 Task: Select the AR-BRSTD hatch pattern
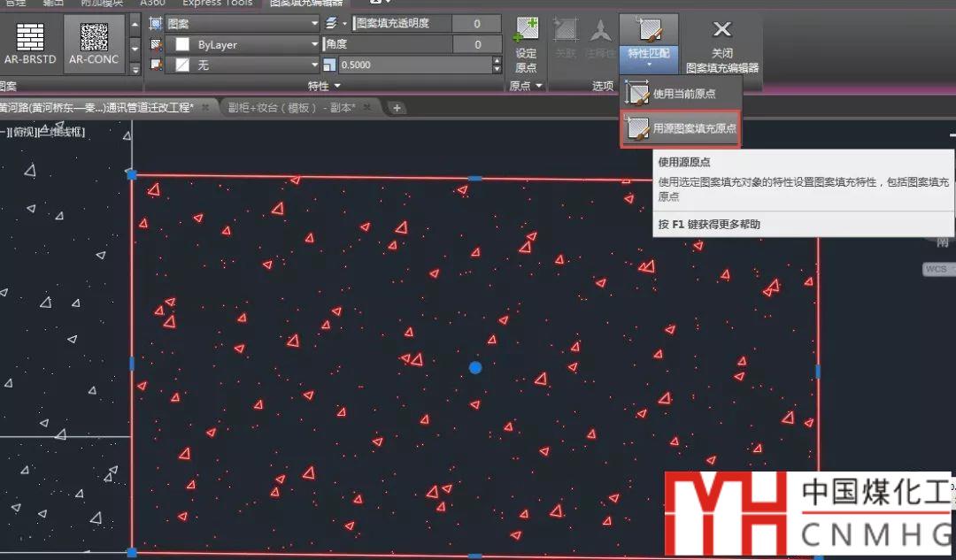[30, 42]
